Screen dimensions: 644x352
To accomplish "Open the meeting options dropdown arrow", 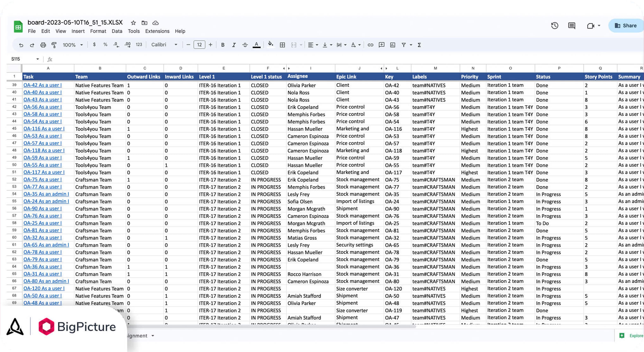I will click(599, 26).
